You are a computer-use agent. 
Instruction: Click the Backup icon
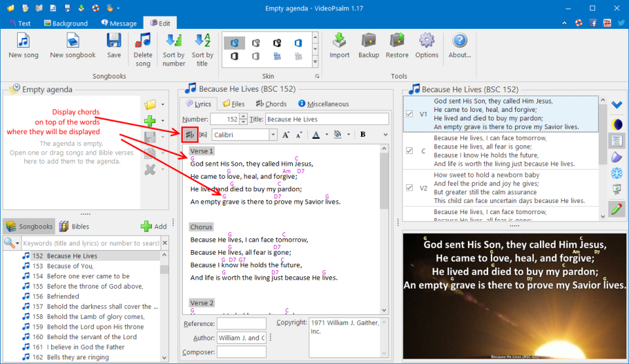point(368,41)
